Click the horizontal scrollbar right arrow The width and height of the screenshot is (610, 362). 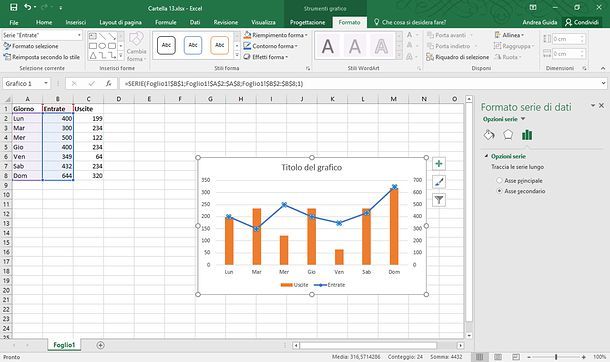[x=461, y=345]
